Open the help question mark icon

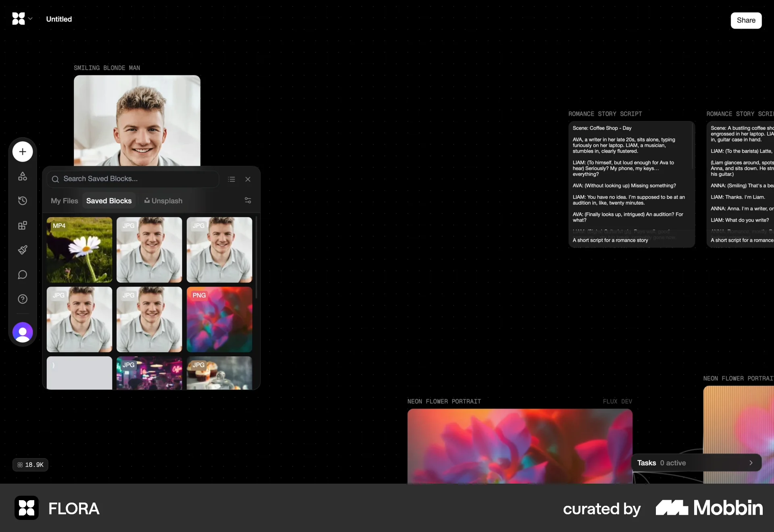pyautogui.click(x=22, y=299)
